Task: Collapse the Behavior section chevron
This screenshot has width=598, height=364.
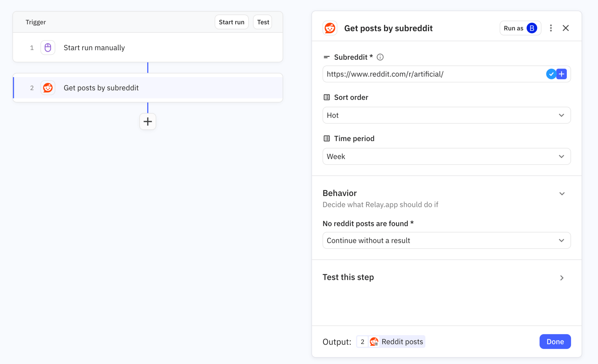Action: pyautogui.click(x=562, y=194)
